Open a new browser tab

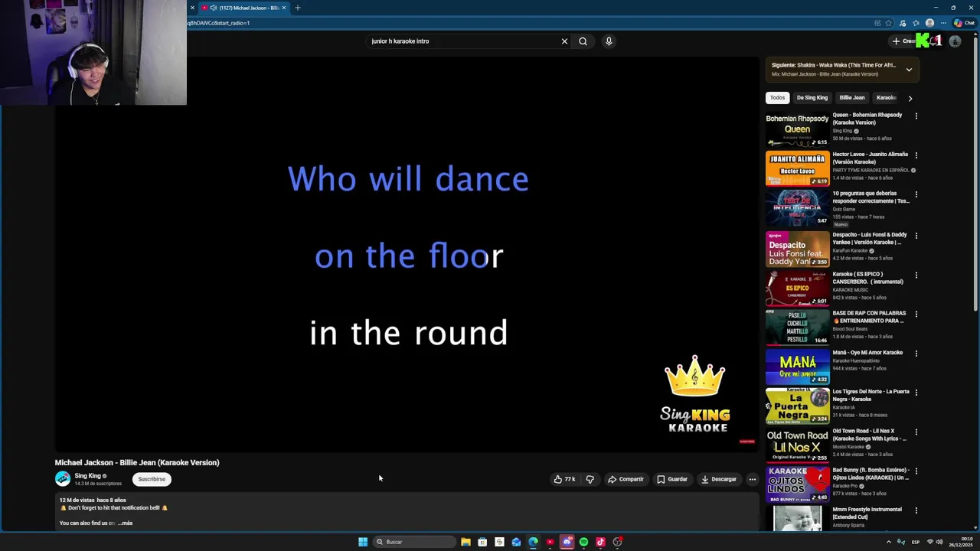tap(298, 8)
